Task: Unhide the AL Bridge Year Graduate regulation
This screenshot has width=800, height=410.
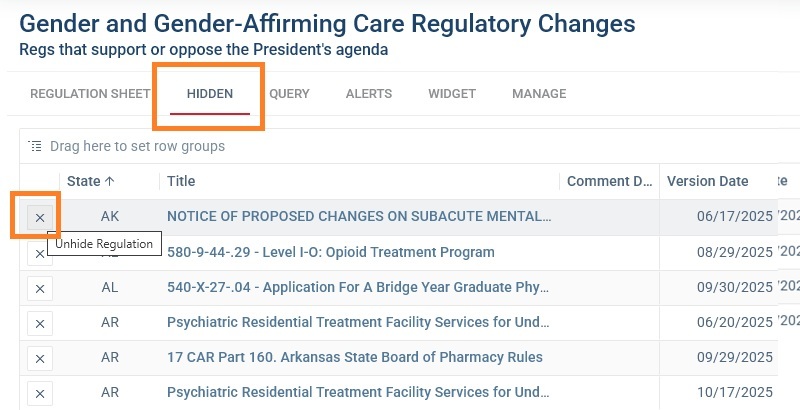Action: tap(40, 288)
